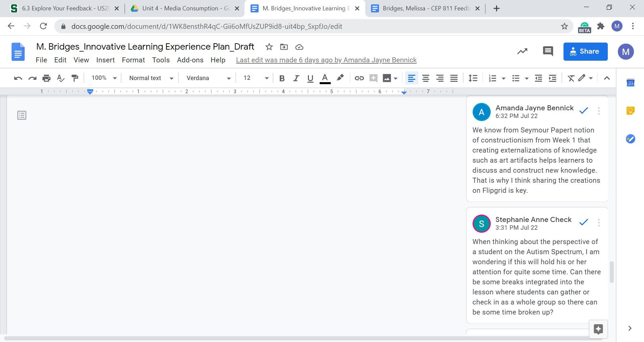644x342 pixels.
Task: Resolve Stephanie Anne Check's comment
Action: pos(584,222)
